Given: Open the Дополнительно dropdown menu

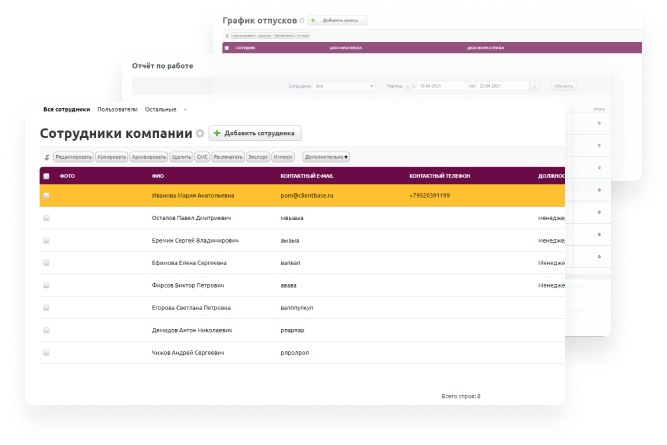Looking at the screenshot, I should pyautogui.click(x=326, y=157).
